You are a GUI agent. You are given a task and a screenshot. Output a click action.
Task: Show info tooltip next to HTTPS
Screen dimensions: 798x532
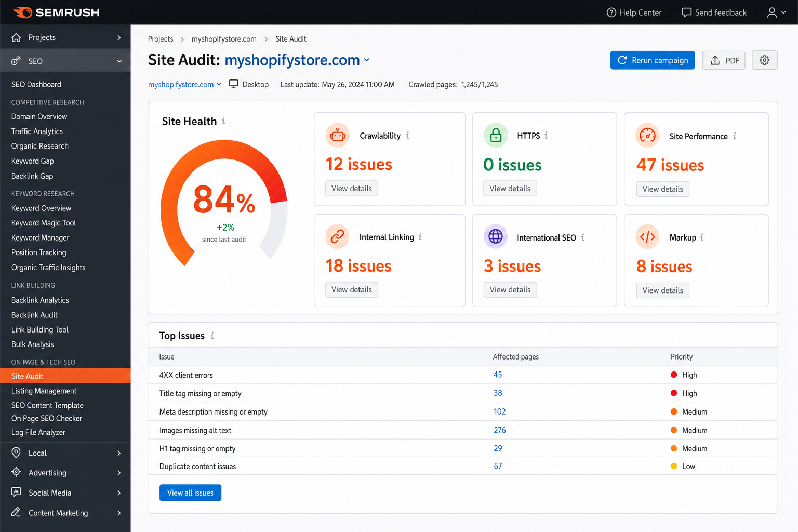(x=546, y=136)
